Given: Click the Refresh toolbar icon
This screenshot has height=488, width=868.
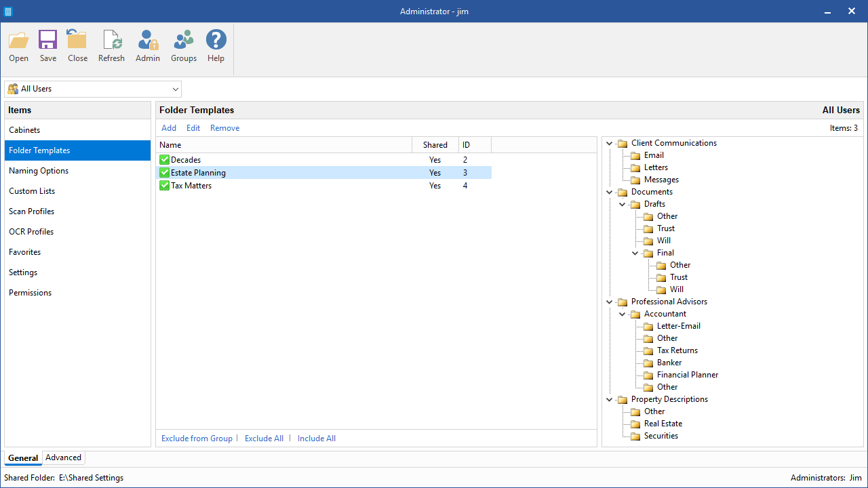Looking at the screenshot, I should pos(111,40).
